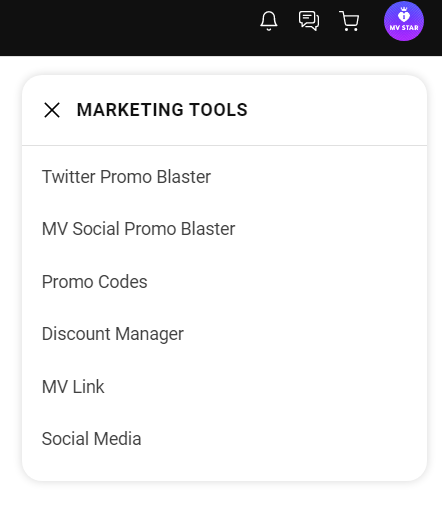Open Twitter Promo Blaster

click(126, 176)
